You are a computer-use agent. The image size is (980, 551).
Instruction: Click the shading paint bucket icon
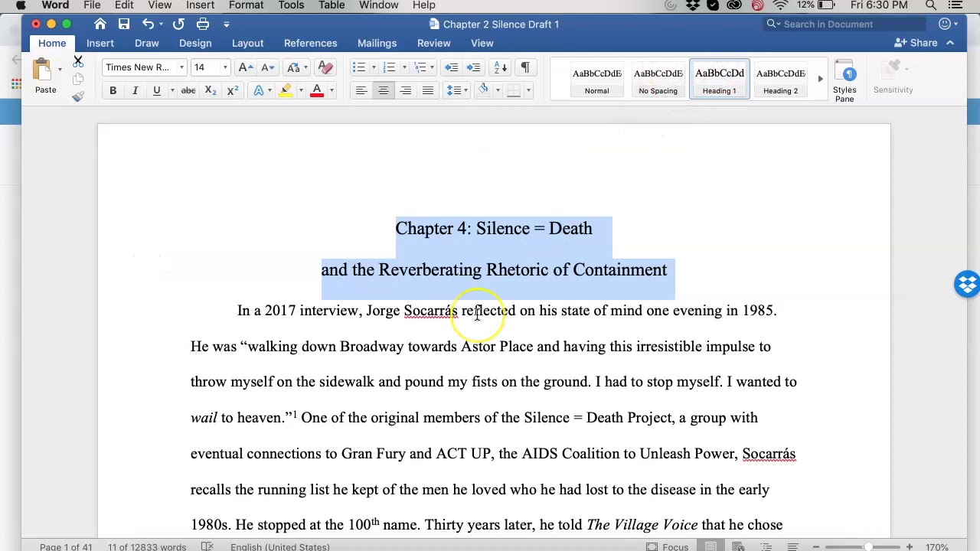[x=483, y=90]
